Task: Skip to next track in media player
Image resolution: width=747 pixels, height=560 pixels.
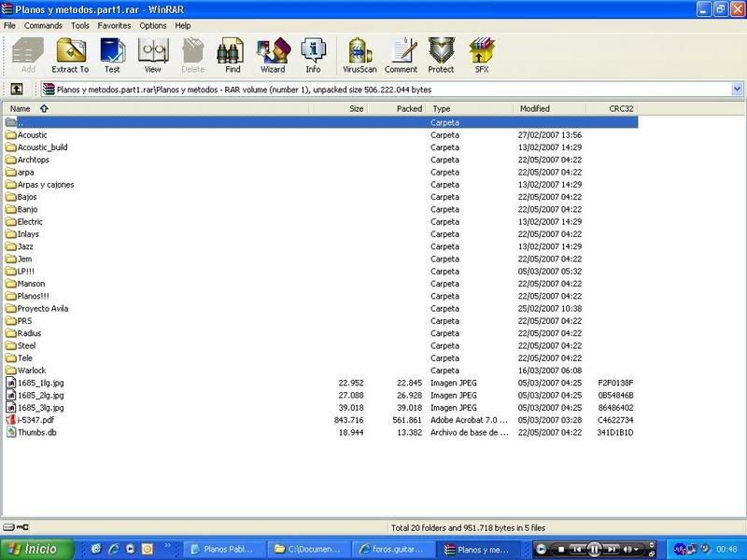Action: [612, 549]
